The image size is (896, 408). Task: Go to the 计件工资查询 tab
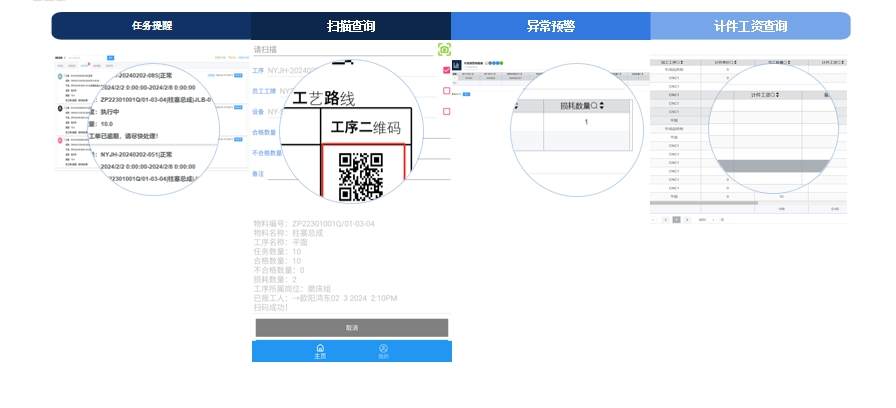(x=750, y=26)
